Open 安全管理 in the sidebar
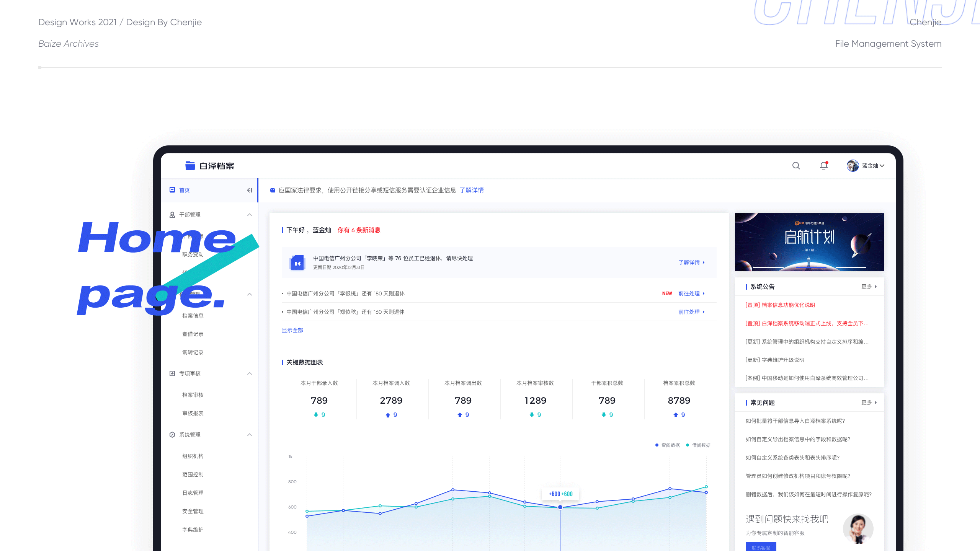Screen dimensions: 980x551 (193, 511)
